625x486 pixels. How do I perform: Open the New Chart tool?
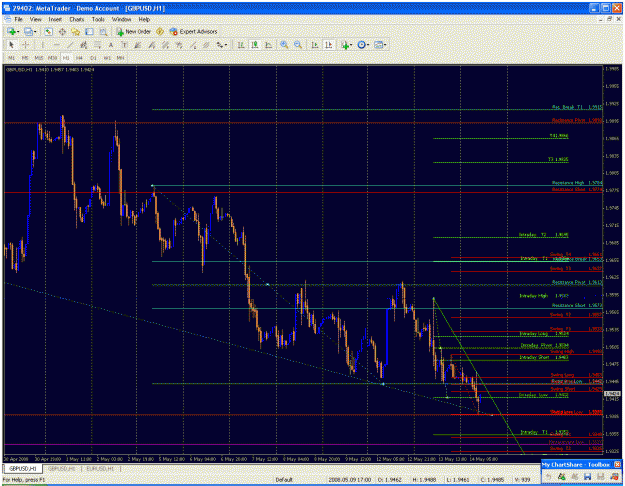point(11,31)
